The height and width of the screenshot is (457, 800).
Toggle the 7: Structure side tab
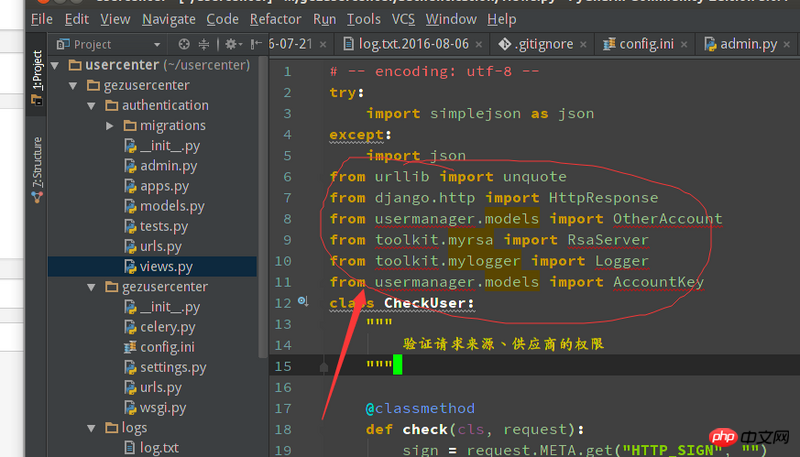tap(37, 170)
